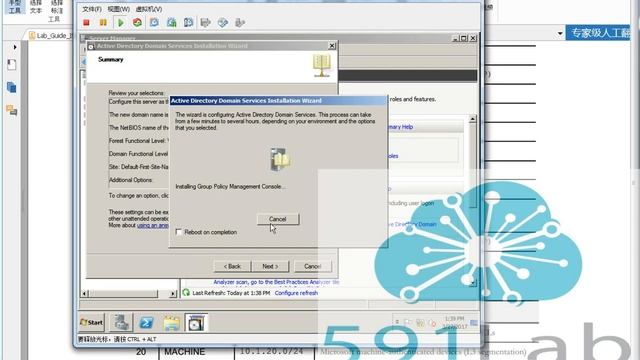This screenshot has width=640, height=360.
Task: Click the right arrow of horizontal scrollbar
Action: point(173,293)
